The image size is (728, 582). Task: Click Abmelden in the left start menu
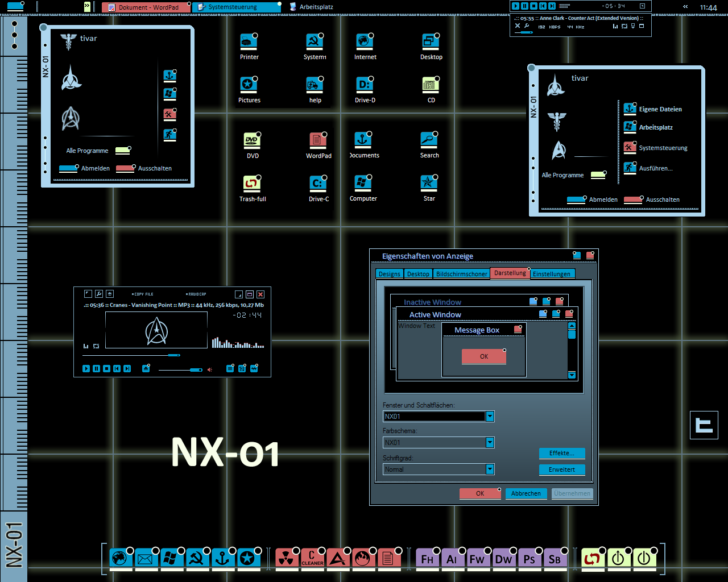(84, 168)
